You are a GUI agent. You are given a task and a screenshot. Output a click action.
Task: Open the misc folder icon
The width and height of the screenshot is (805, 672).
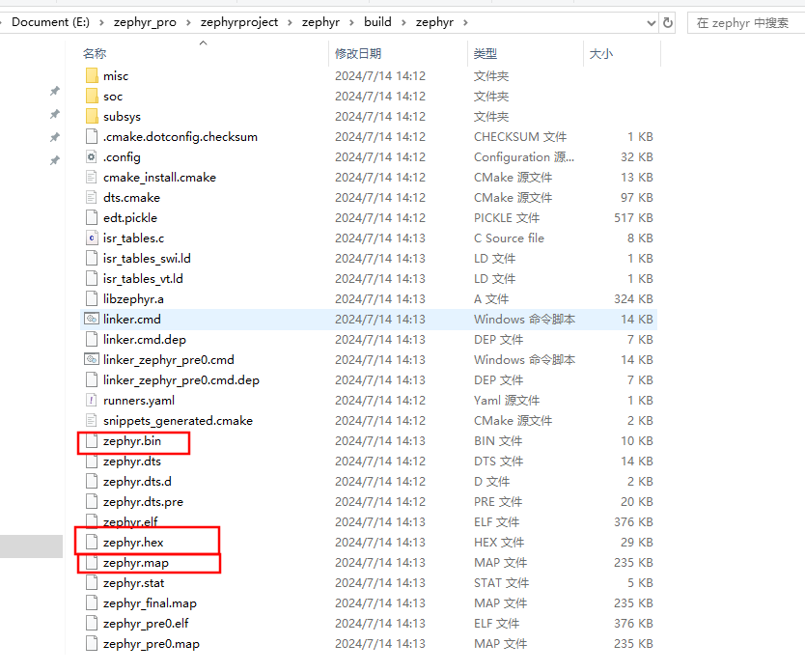92,76
